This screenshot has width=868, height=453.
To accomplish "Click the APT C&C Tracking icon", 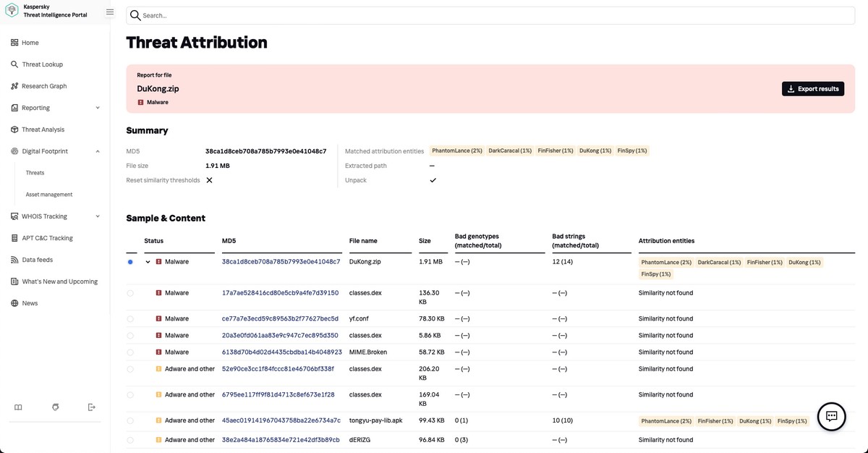I will [14, 238].
